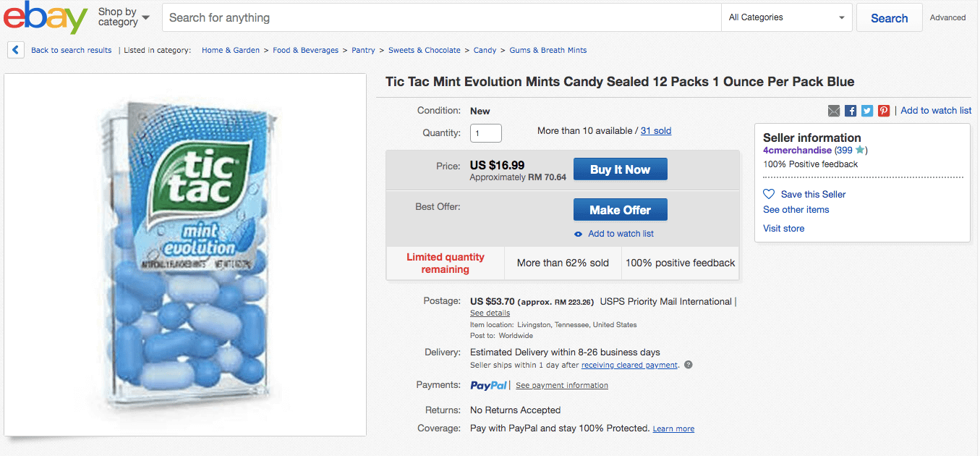Focus the Search for anything field
The image size is (980, 456).
441,17
